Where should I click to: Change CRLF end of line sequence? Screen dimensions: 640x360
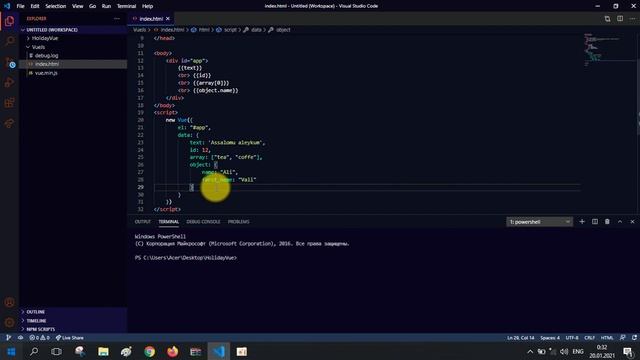point(589,338)
